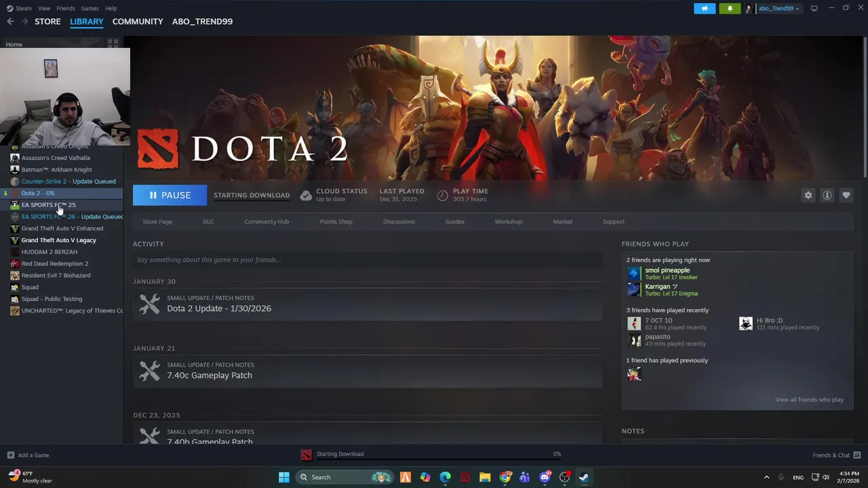Open Dota 2 manage settings gear
The height and width of the screenshot is (488, 868).
pos(808,195)
